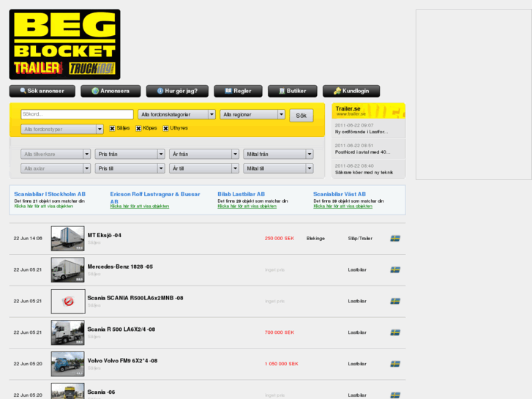
Task: Open Alla tillverkare dropdown
Action: pos(56,154)
